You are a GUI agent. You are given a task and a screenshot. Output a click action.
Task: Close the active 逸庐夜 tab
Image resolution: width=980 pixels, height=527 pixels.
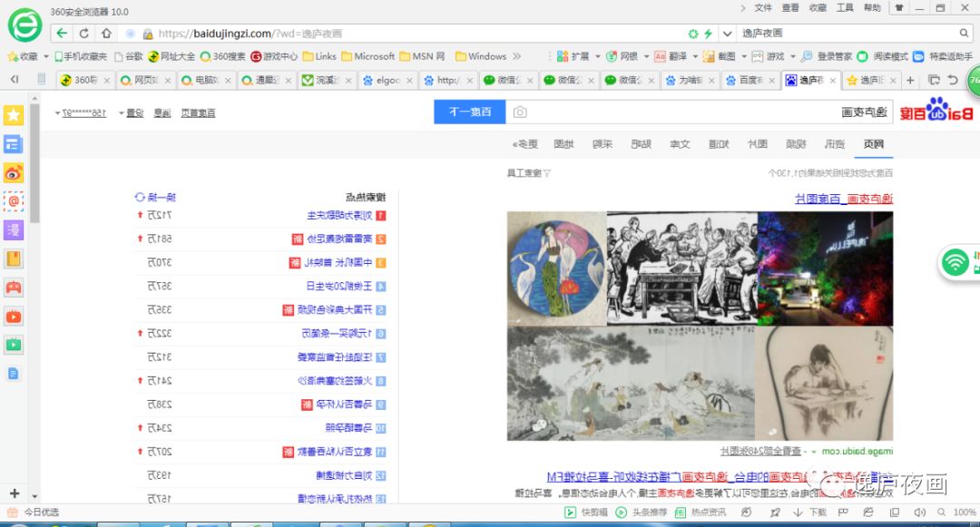[x=832, y=80]
